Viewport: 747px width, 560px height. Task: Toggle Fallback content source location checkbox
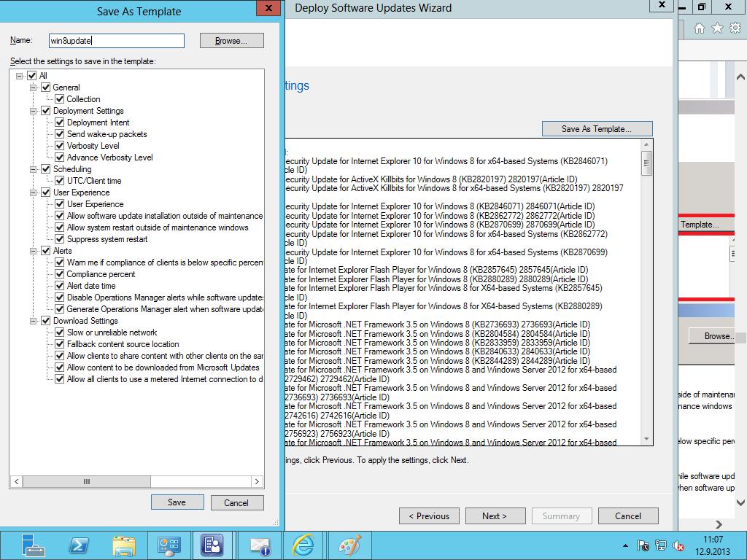[60, 344]
